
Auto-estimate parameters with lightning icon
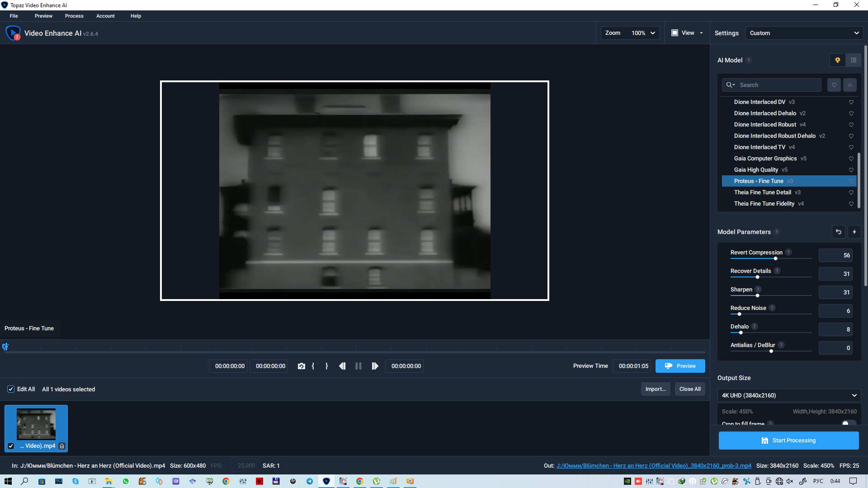click(x=854, y=232)
